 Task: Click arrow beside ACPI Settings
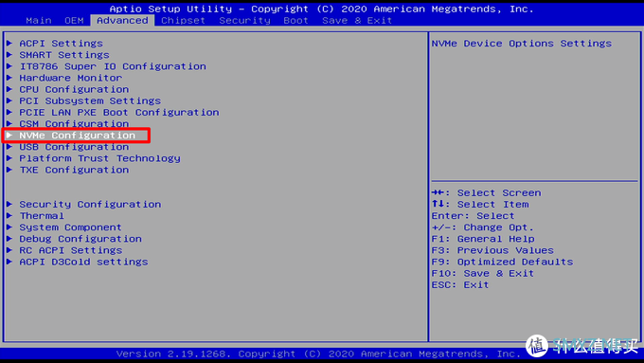coord(9,44)
